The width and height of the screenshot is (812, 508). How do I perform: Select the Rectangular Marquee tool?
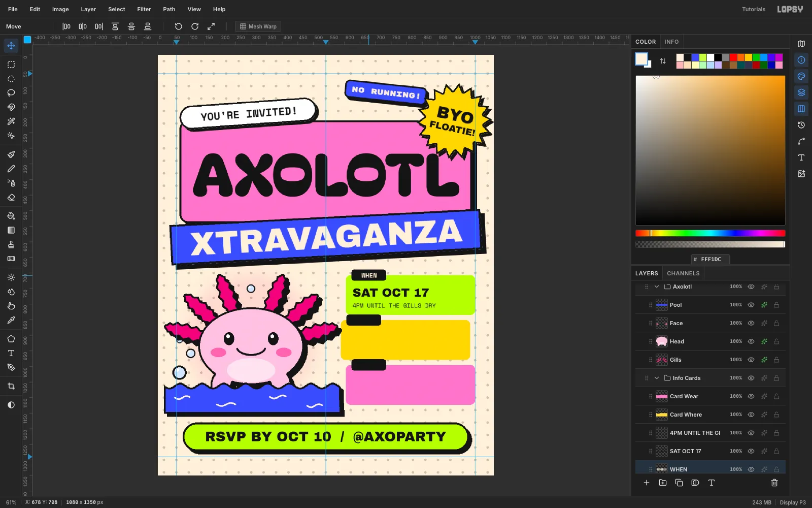click(x=11, y=65)
